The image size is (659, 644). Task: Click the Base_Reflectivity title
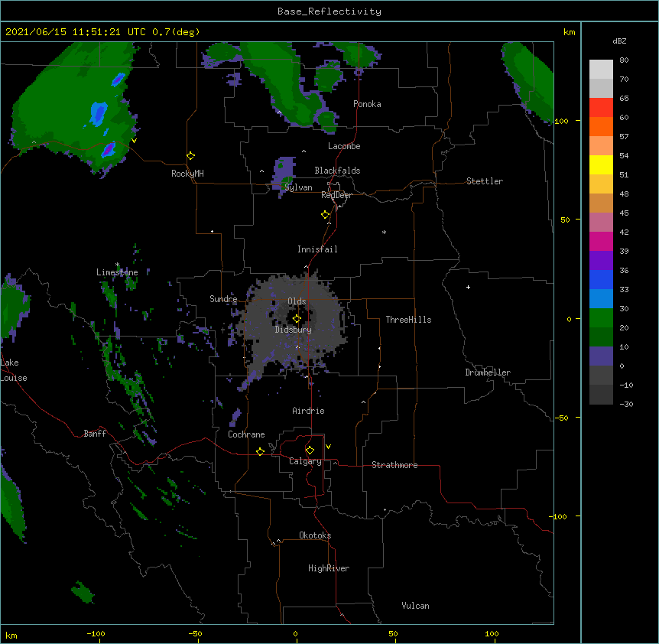329,11
